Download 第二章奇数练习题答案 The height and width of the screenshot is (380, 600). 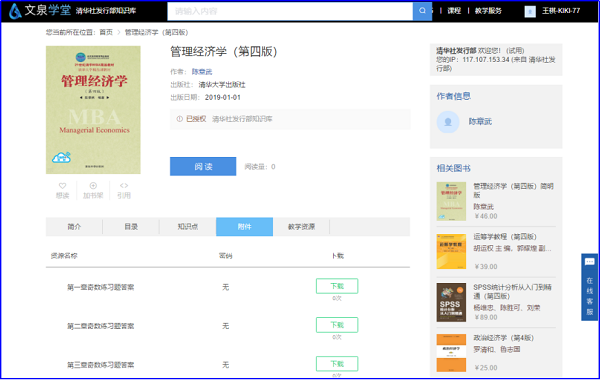(337, 325)
